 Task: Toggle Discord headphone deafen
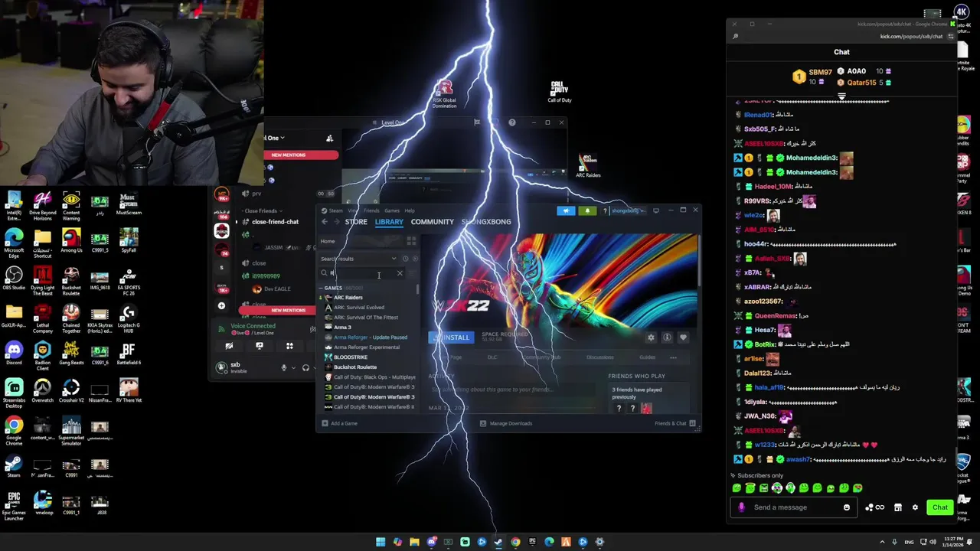coord(305,368)
